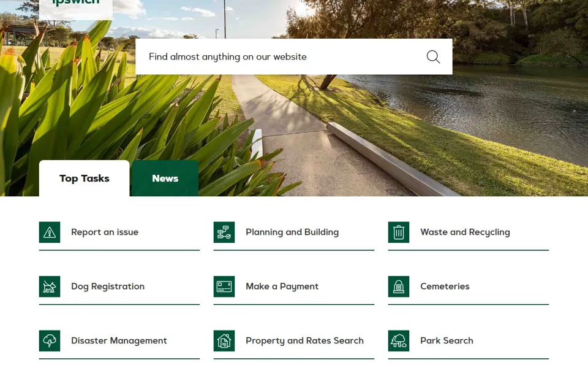Select the Top Tasks tab
588x368 pixels.
click(x=85, y=178)
